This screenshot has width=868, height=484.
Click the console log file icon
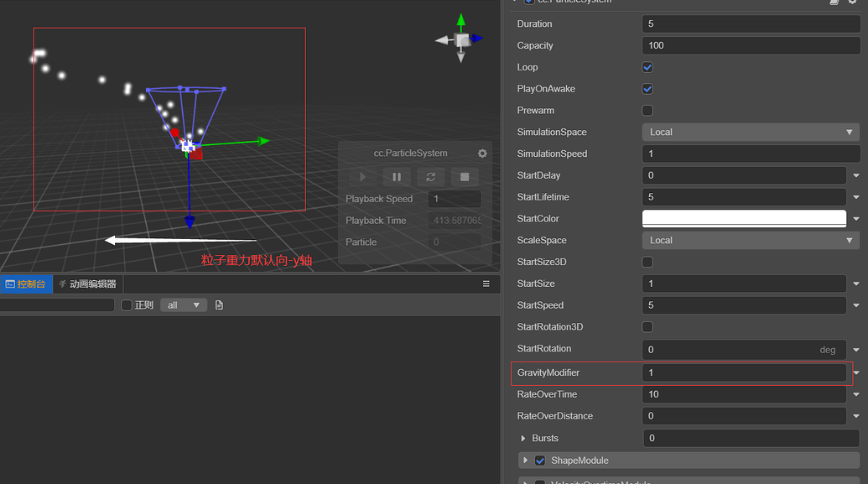[219, 305]
